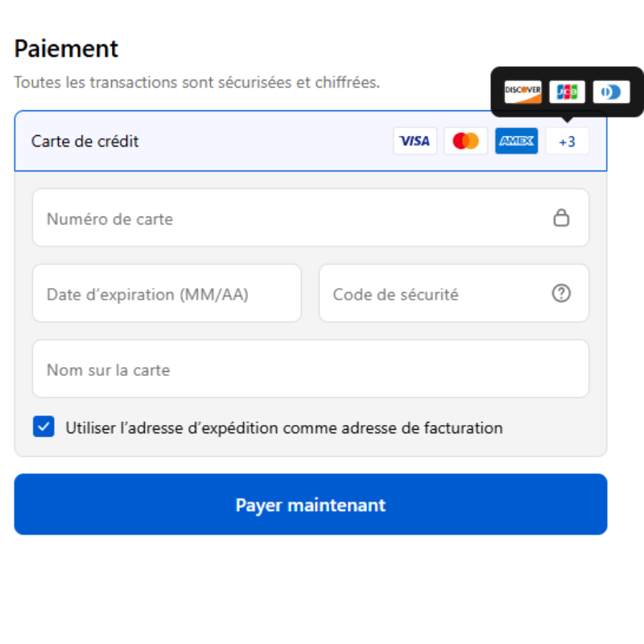Focus the "Nom sur la carte" field
This screenshot has width=644, height=644.
click(310, 369)
